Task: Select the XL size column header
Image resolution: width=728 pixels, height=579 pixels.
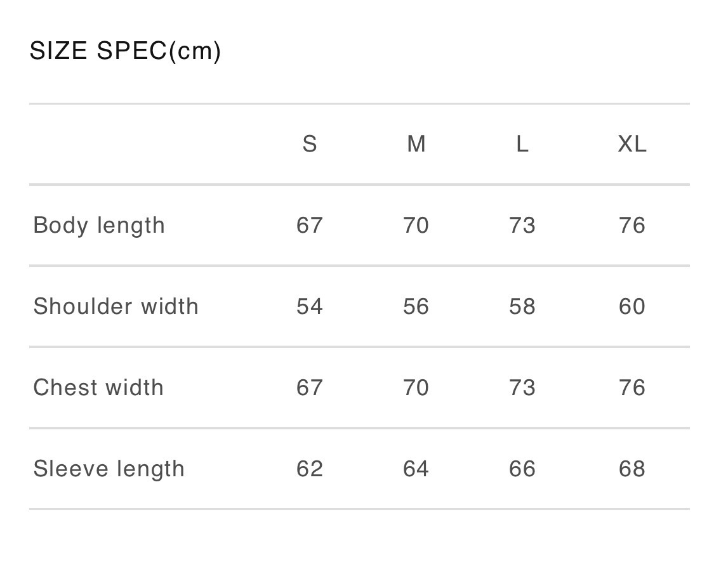Action: [x=632, y=145]
